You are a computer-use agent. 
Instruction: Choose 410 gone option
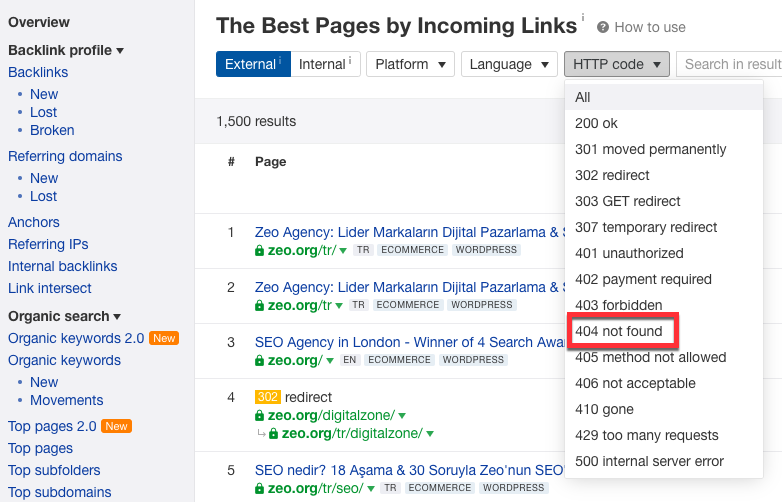[664, 409]
